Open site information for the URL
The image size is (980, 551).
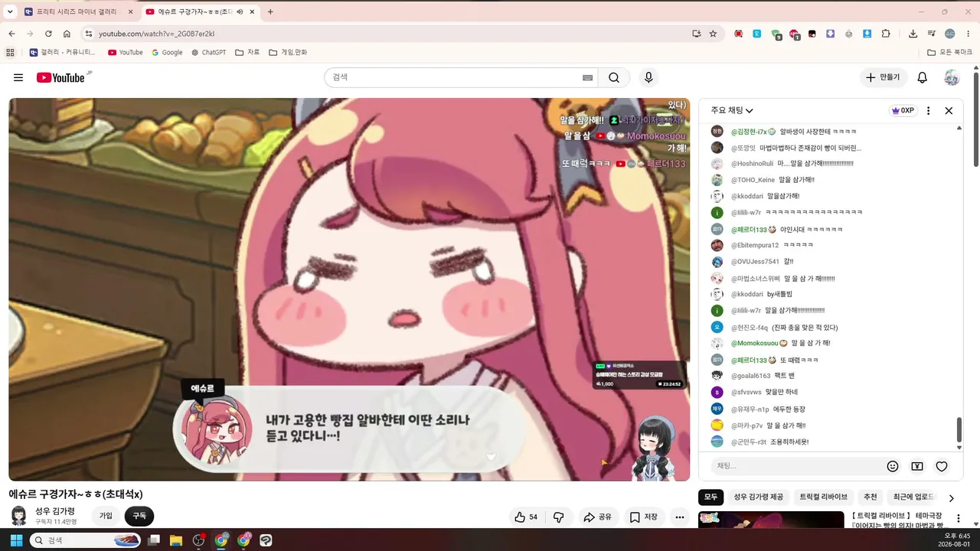click(88, 34)
